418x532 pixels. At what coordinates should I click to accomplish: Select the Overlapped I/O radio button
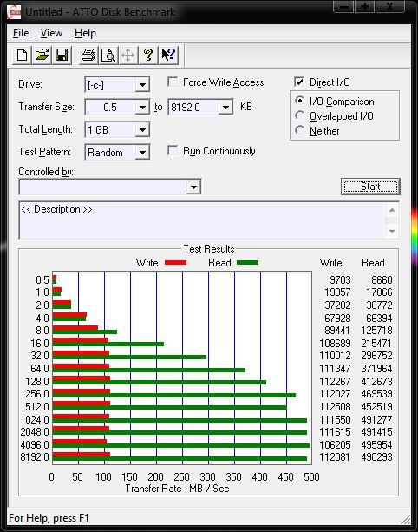point(299,115)
